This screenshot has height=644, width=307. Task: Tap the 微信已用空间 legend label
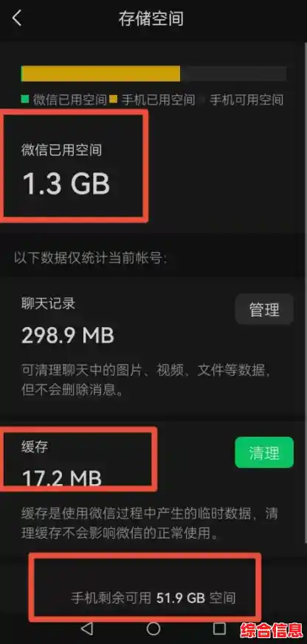coord(70,99)
